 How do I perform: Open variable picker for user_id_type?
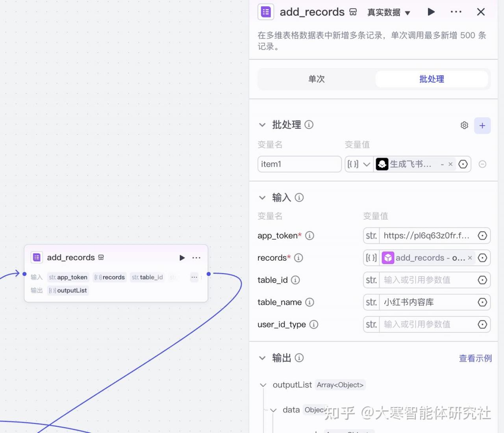[x=482, y=324]
